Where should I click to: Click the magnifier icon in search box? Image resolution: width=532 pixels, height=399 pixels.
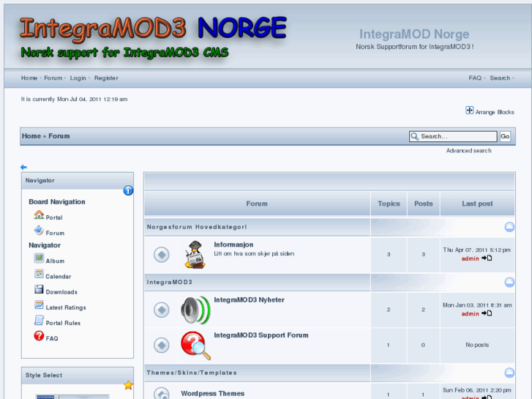pos(415,136)
